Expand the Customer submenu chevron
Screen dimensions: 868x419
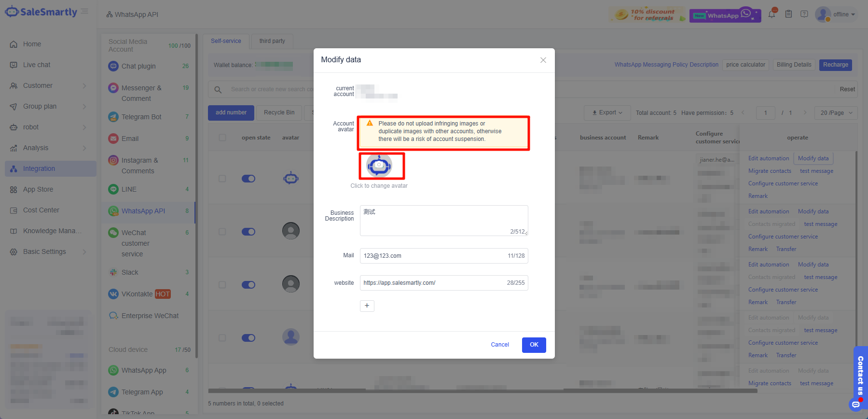click(84, 86)
